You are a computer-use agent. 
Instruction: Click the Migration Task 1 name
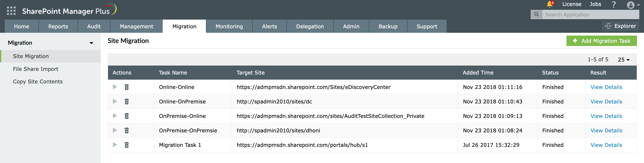click(x=180, y=145)
